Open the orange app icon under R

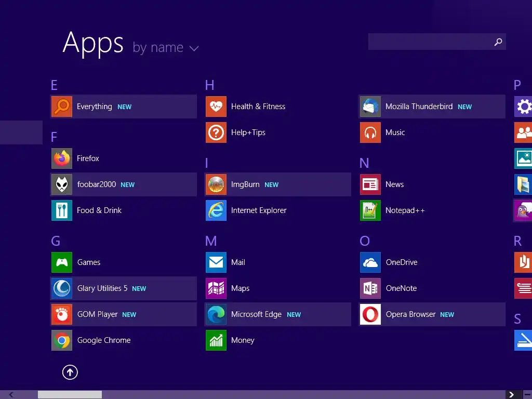tap(523, 262)
